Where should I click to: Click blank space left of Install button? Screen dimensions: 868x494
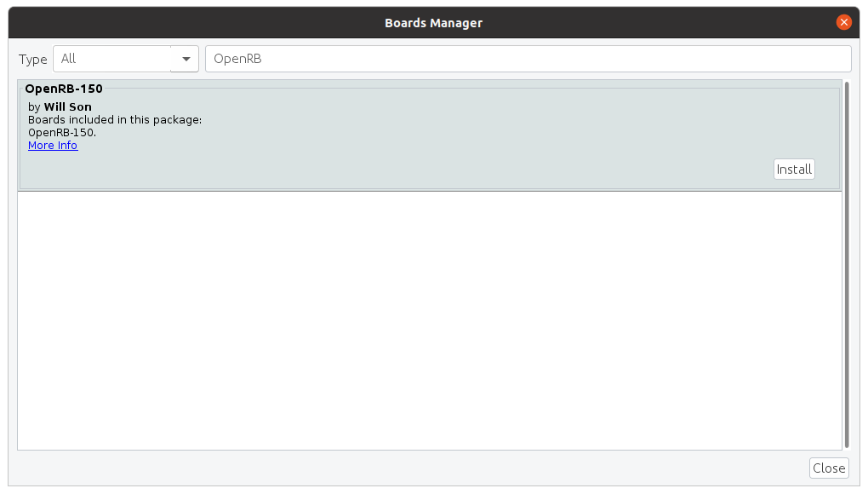coord(511,169)
